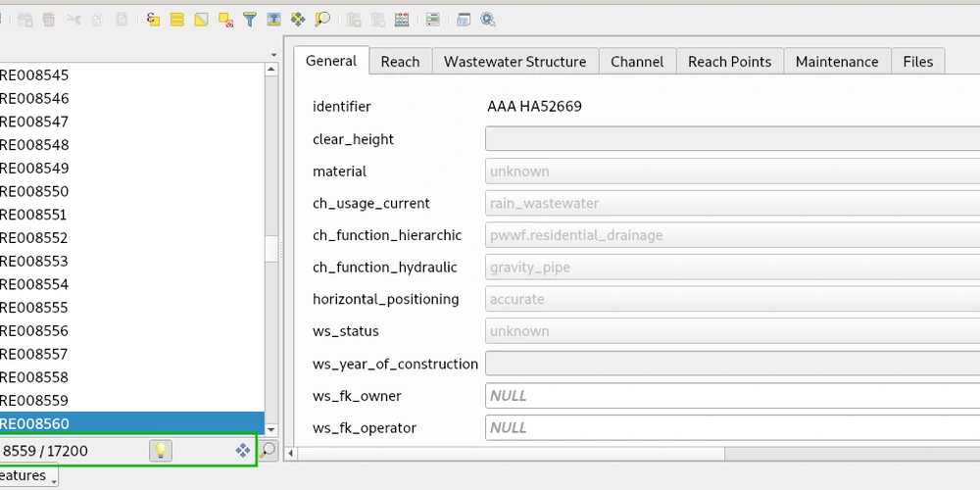Toggle automatic pan to current feature

coord(242,451)
